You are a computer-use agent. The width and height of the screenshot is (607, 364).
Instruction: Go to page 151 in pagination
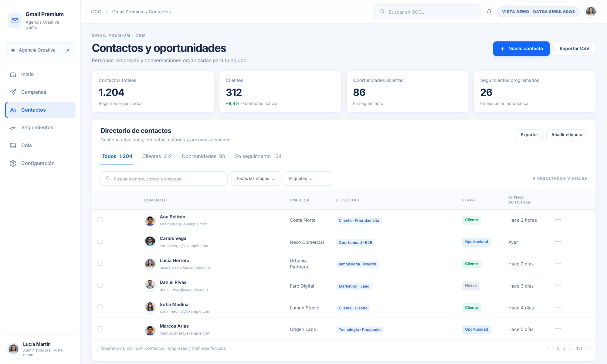(x=579, y=349)
